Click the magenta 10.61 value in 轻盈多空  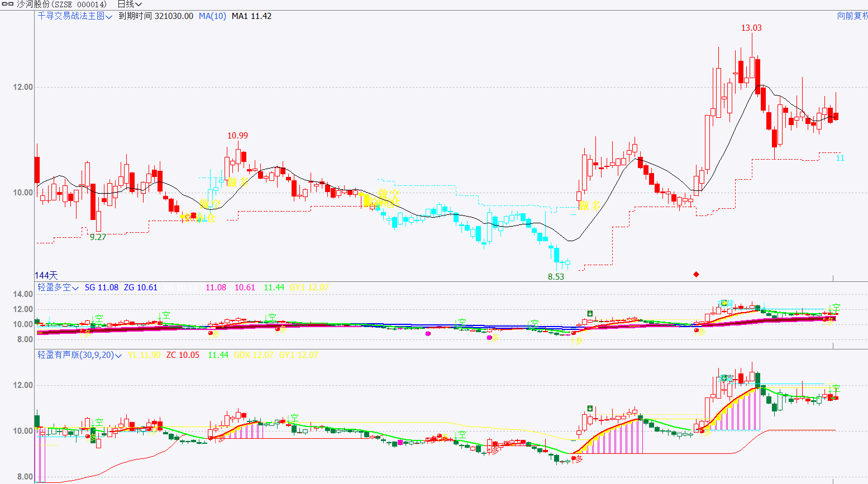coord(245,287)
